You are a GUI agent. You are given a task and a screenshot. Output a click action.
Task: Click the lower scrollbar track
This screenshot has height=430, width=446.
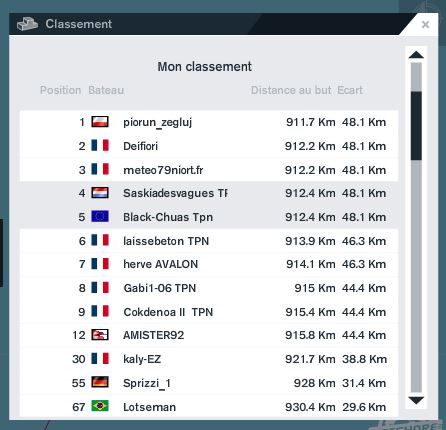pyautogui.click(x=416, y=277)
